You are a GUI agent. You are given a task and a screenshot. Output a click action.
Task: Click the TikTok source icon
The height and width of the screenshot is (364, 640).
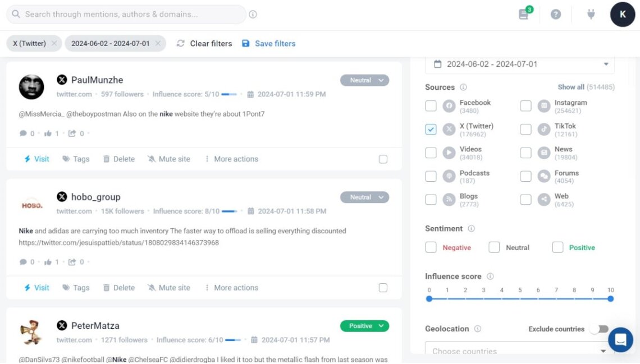pyautogui.click(x=543, y=129)
